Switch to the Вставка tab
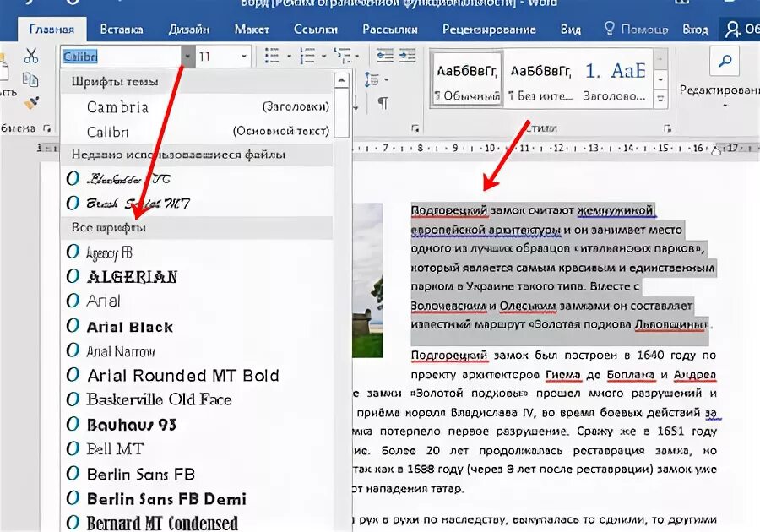 (121, 30)
